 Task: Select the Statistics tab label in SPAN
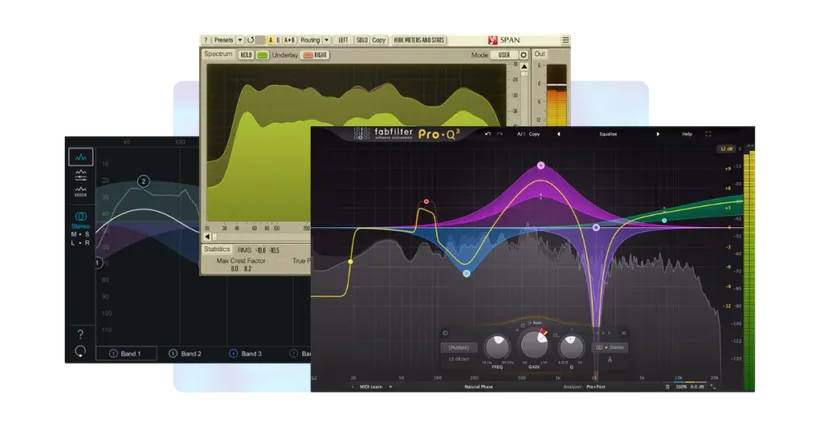216,250
